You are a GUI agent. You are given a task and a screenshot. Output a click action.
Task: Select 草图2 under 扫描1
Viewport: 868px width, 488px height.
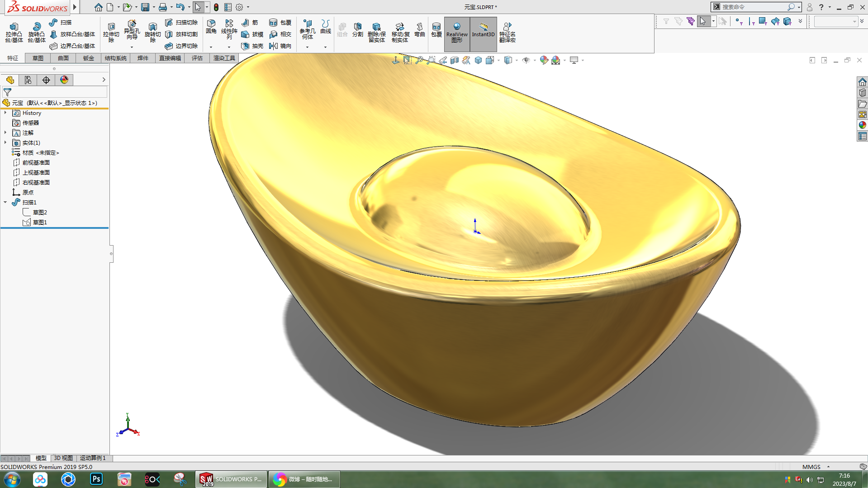[35, 212]
